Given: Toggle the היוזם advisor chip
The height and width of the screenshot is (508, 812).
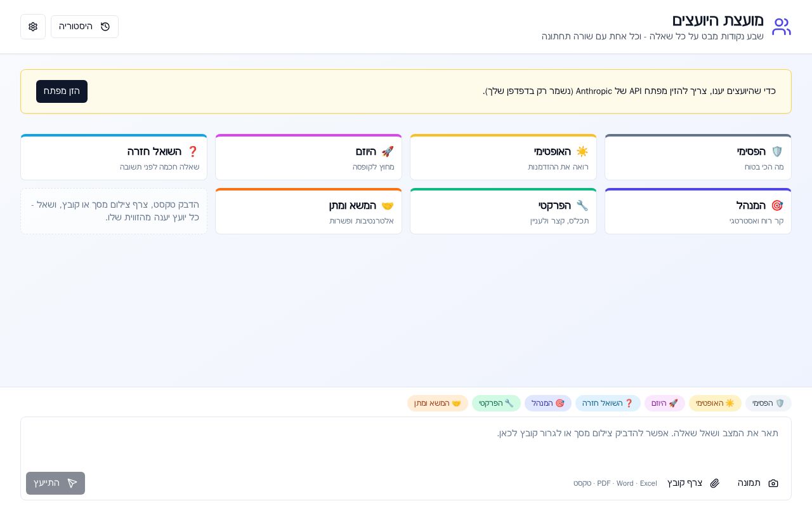Looking at the screenshot, I should pos(665,403).
